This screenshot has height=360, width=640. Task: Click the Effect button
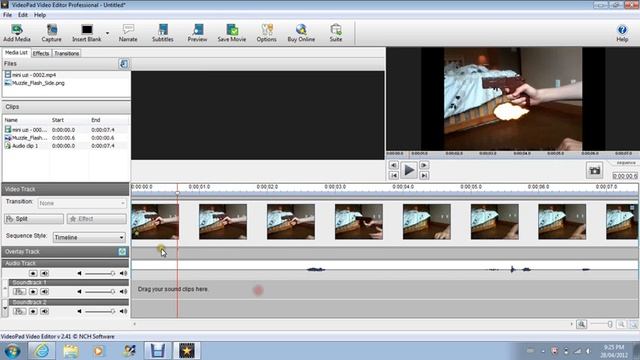(97, 219)
